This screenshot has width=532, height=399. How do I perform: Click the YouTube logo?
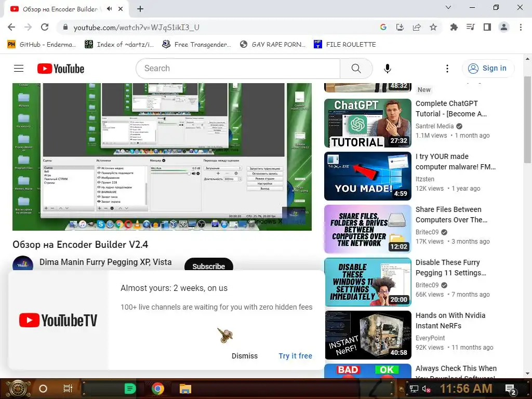(61, 69)
